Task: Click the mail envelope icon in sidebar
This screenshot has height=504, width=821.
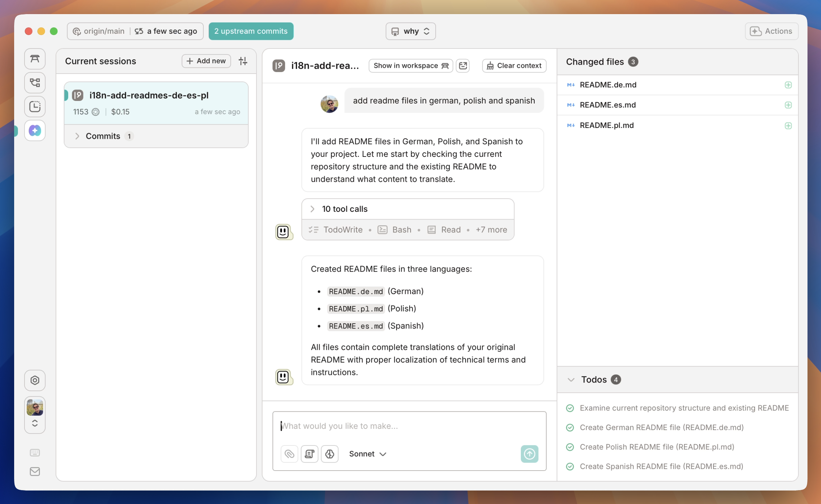Action: click(x=35, y=472)
